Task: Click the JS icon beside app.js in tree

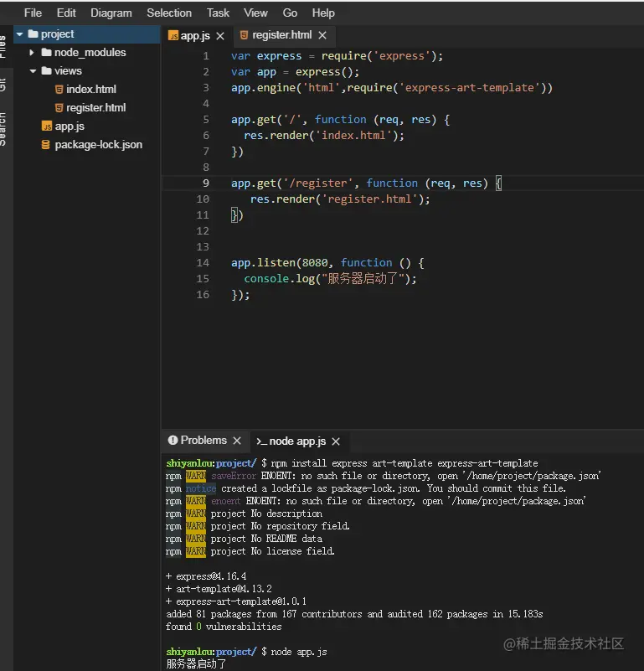Action: point(47,126)
